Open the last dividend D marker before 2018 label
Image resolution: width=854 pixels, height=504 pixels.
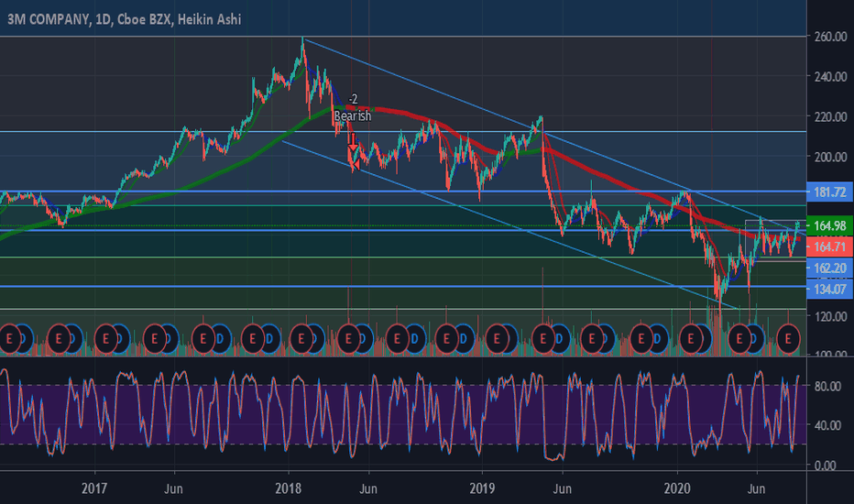tap(268, 339)
